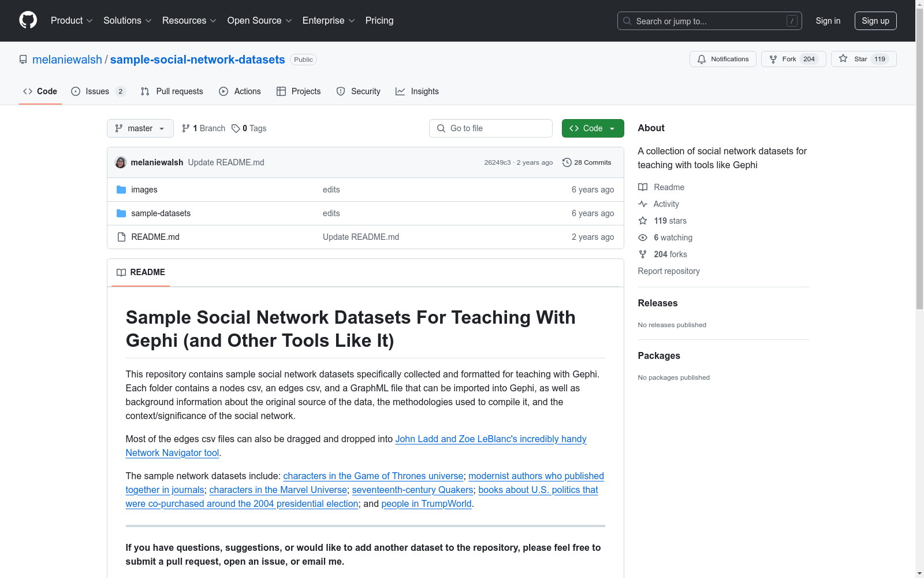Image resolution: width=924 pixels, height=578 pixels.
Task: Click the search magnifier icon in header
Action: coord(627,21)
